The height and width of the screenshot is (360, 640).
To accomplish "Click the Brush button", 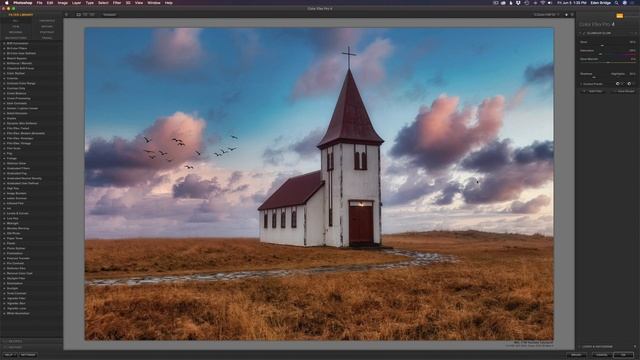I will click(x=576, y=355).
